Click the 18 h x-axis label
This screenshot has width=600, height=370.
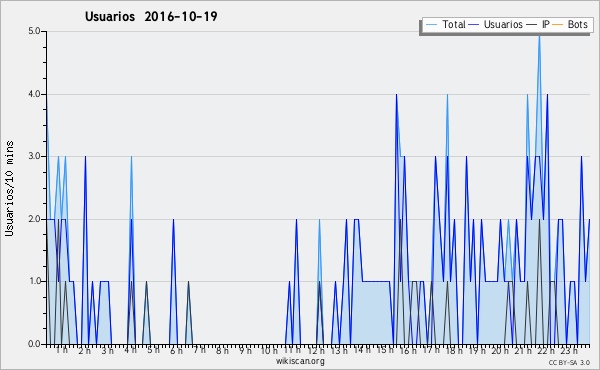tap(454, 350)
